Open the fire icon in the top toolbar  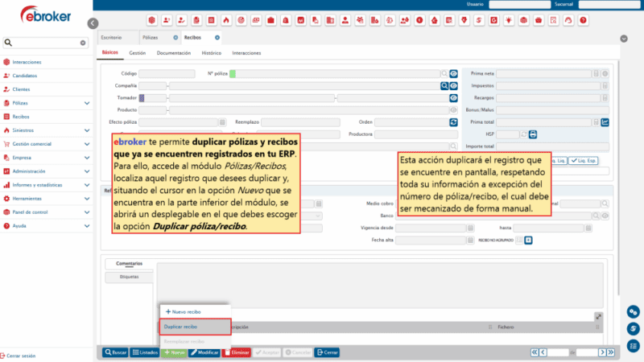(x=226, y=20)
